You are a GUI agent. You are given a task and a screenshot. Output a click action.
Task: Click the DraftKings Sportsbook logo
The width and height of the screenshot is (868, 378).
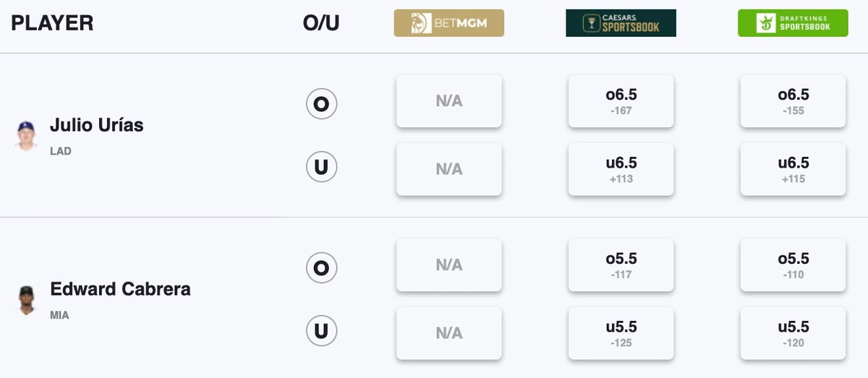point(793,23)
